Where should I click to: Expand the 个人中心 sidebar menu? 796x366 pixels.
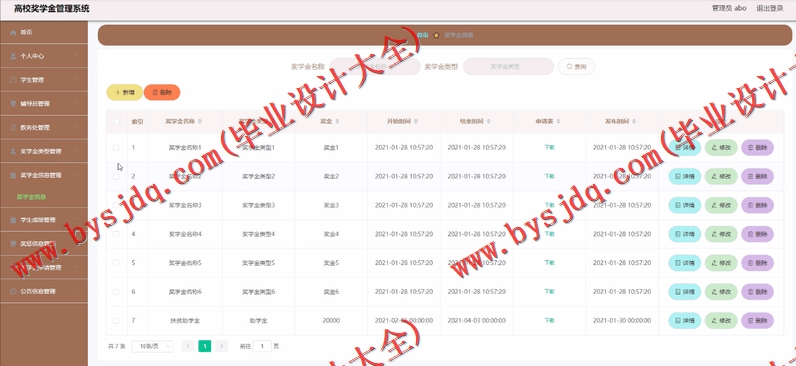point(44,56)
